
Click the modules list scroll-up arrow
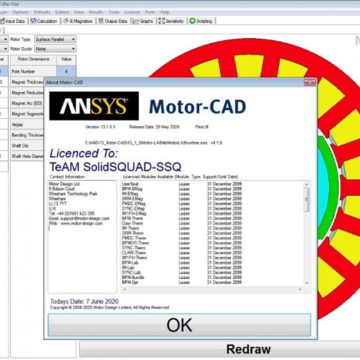(307, 184)
